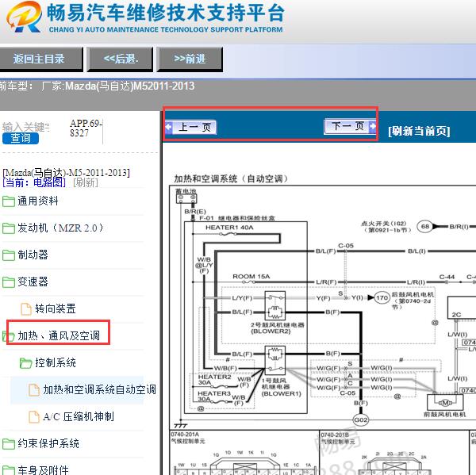Click the 刷新 link in sidebar

(86, 182)
